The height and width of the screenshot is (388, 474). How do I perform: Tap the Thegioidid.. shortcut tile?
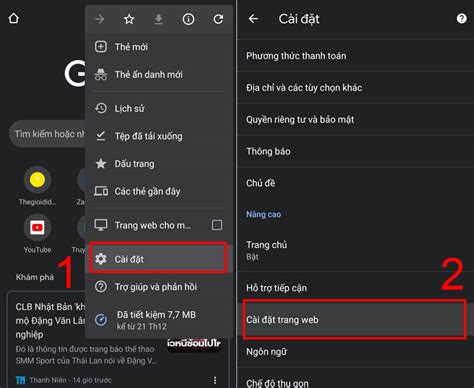click(x=37, y=186)
